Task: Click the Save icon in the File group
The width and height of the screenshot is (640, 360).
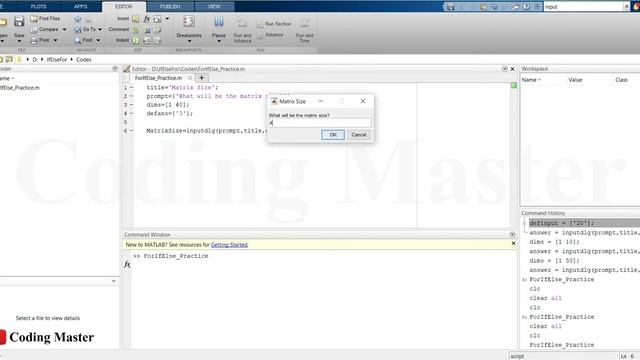Action: coord(19,22)
